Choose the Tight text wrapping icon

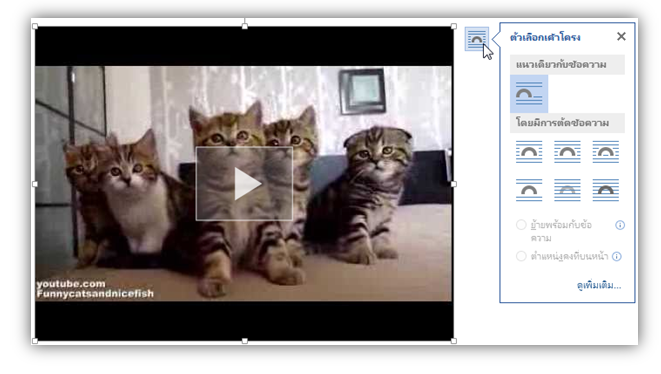point(567,152)
